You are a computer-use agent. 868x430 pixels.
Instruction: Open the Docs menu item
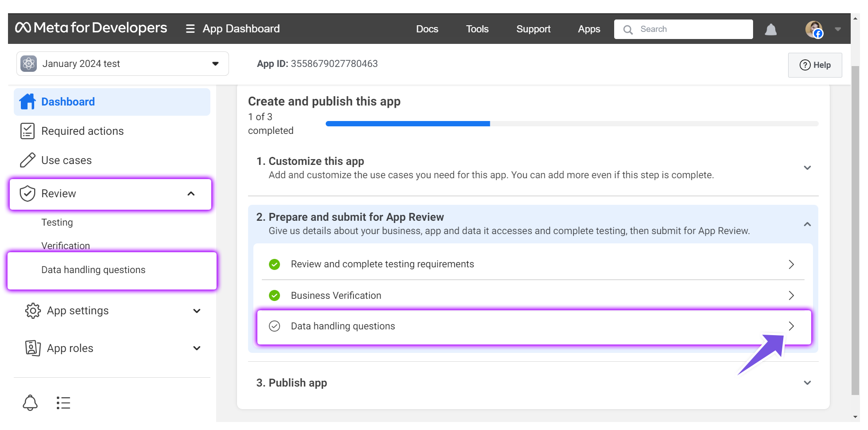pyautogui.click(x=427, y=29)
